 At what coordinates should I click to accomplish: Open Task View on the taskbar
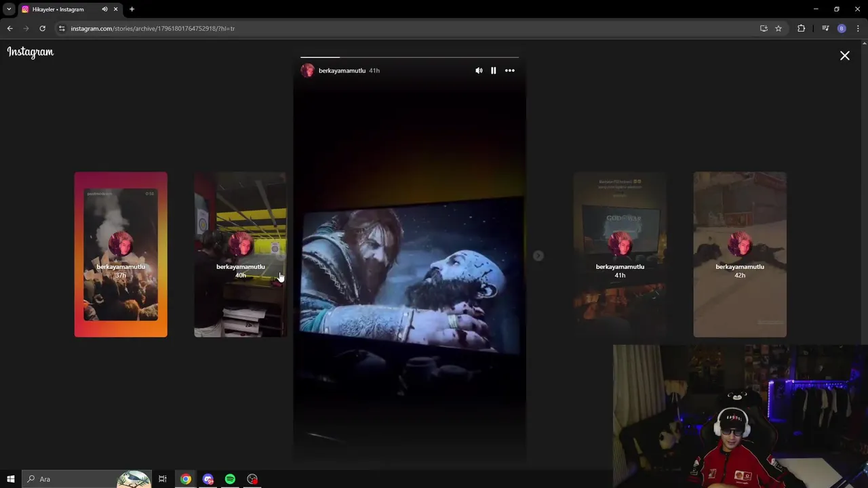(163, 479)
